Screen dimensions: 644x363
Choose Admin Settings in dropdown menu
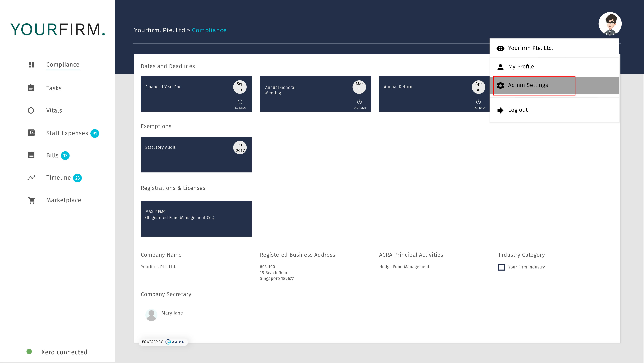click(x=554, y=85)
